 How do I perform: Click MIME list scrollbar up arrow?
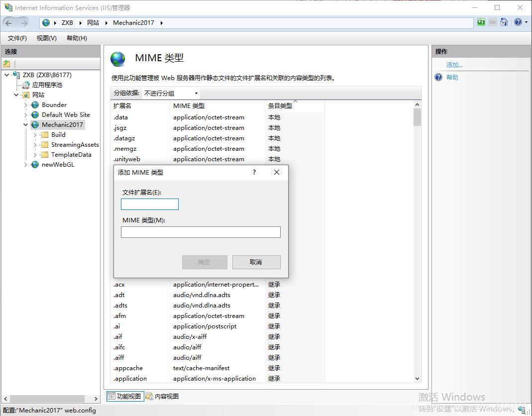tap(418, 104)
